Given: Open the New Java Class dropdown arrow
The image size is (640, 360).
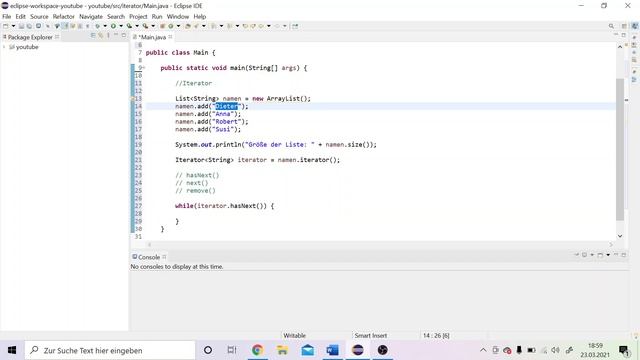Looking at the screenshot, I should [x=178, y=26].
